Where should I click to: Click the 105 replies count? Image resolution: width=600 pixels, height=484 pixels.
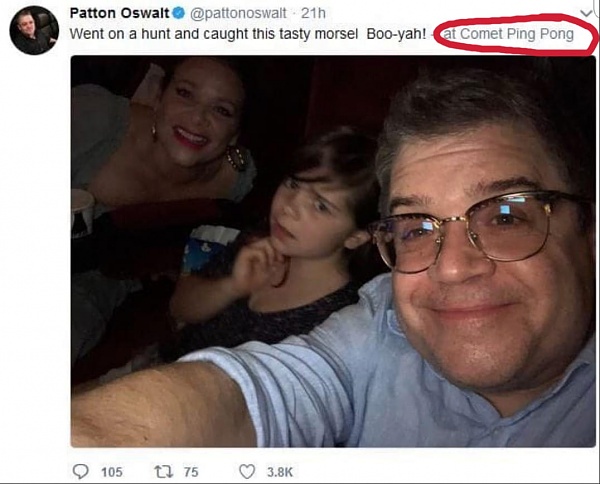click(111, 470)
